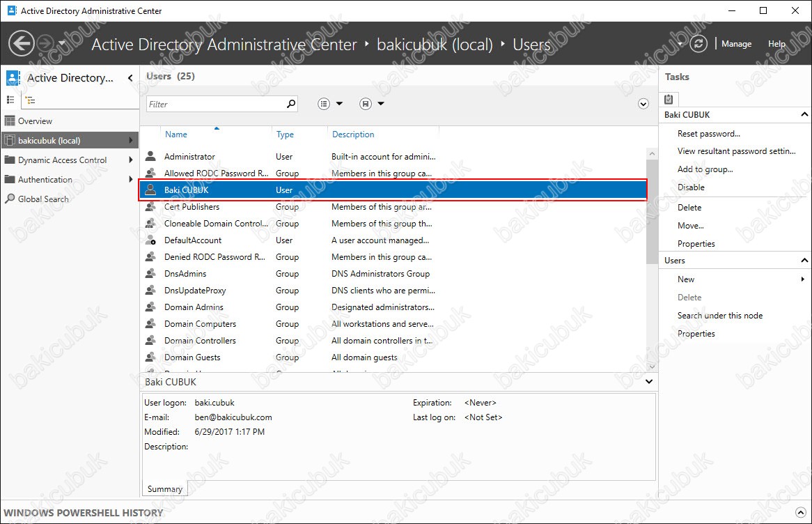This screenshot has height=524, width=812.
Task: Click the filter search magnifier icon
Action: tap(291, 104)
